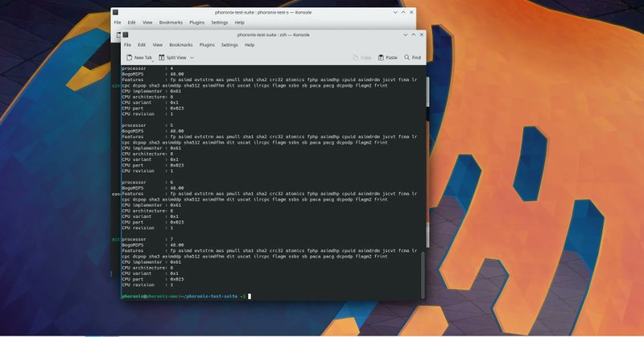This screenshot has width=644, height=337.
Task: Open Find in the zsh Konsole toolbar
Action: pos(413,58)
